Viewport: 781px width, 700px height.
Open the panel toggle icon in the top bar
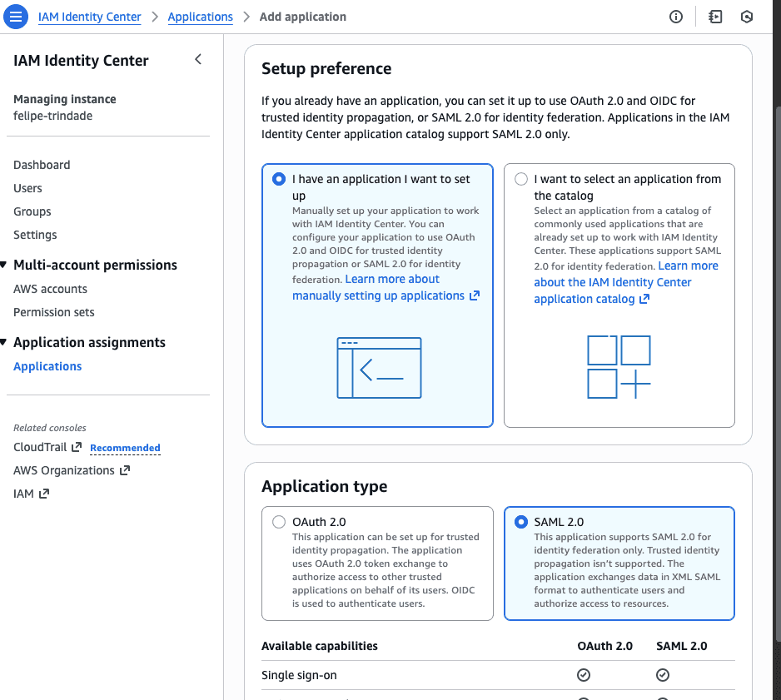click(715, 17)
